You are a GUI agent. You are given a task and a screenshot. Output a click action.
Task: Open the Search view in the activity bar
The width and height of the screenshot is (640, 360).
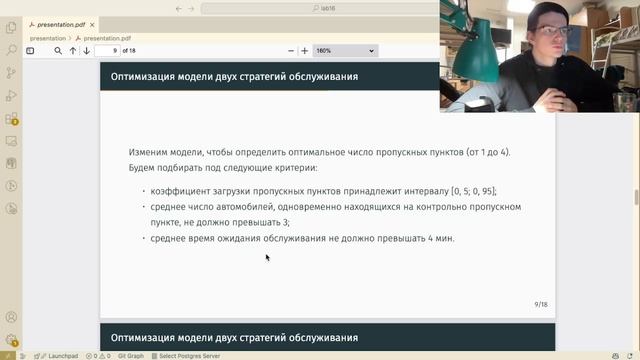[11, 50]
